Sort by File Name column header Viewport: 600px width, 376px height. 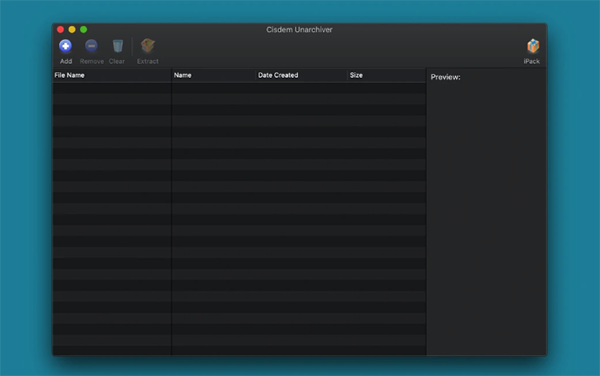click(112, 75)
